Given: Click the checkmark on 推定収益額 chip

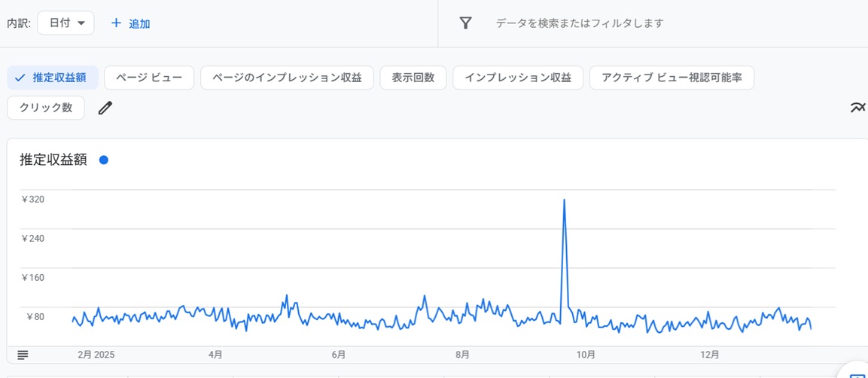Looking at the screenshot, I should point(20,78).
